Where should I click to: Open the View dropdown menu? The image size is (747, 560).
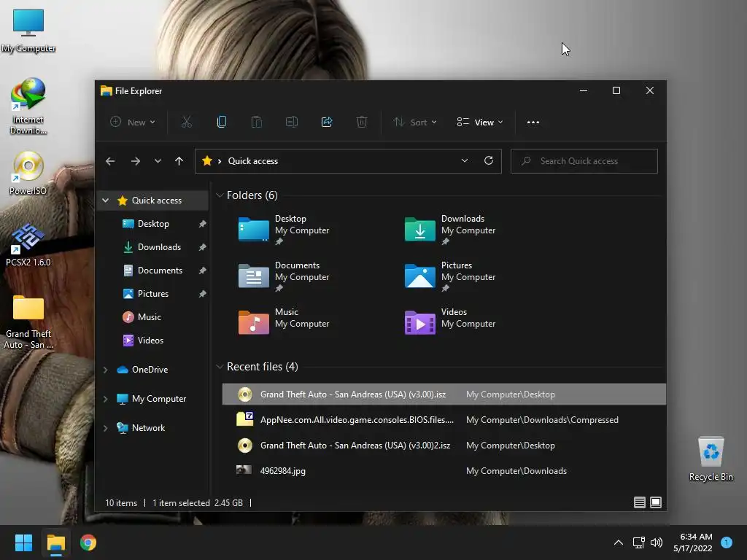tap(480, 122)
